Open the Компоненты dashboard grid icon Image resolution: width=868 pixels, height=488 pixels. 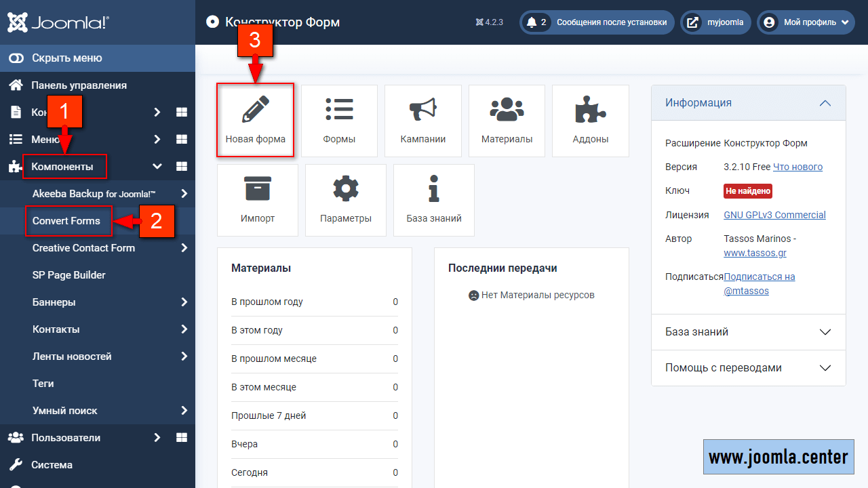(181, 167)
